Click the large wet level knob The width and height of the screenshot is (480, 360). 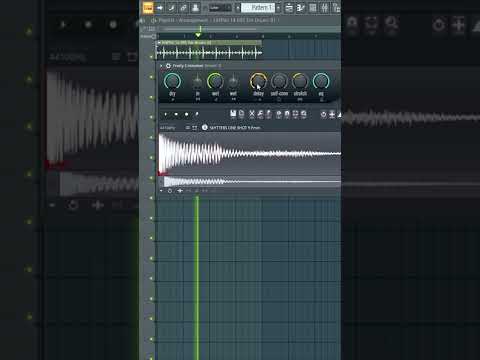point(215,81)
